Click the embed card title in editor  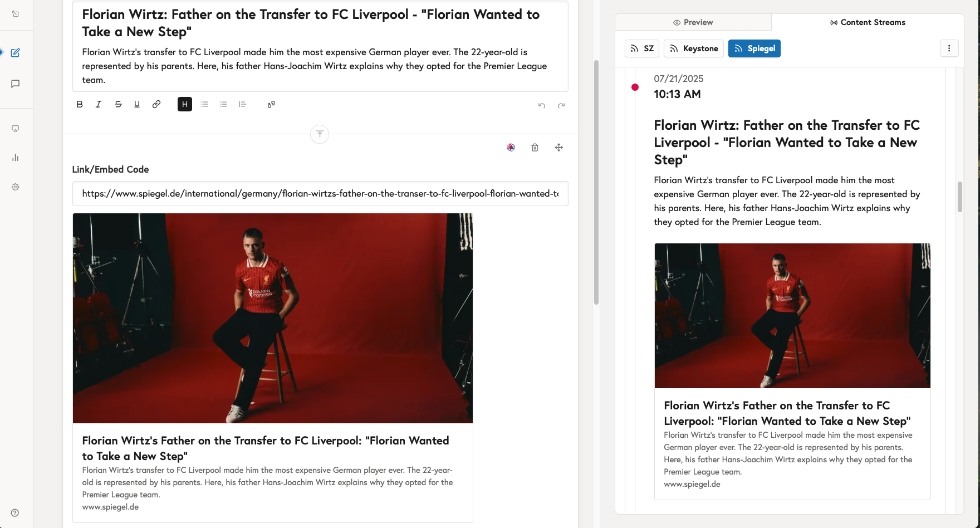[x=266, y=448]
